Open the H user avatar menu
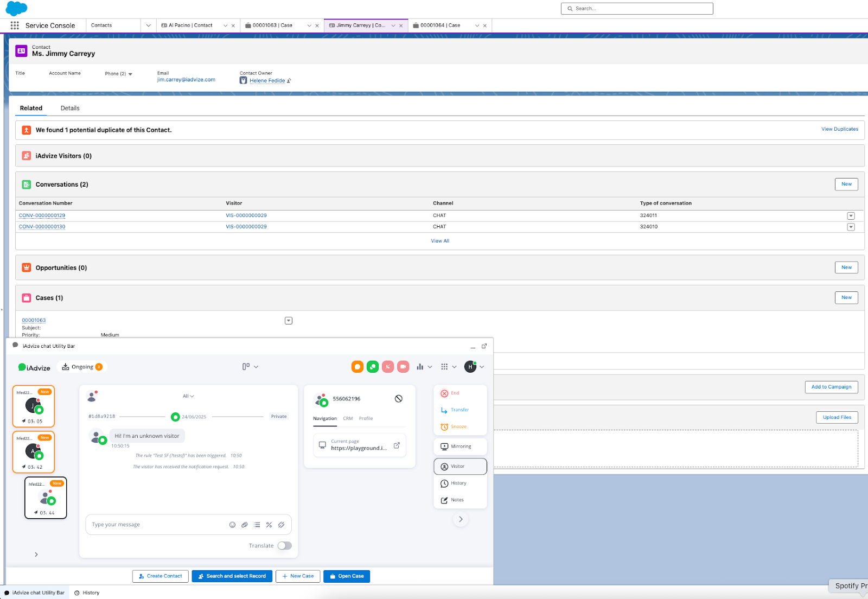This screenshot has height=599, width=868. point(474,367)
